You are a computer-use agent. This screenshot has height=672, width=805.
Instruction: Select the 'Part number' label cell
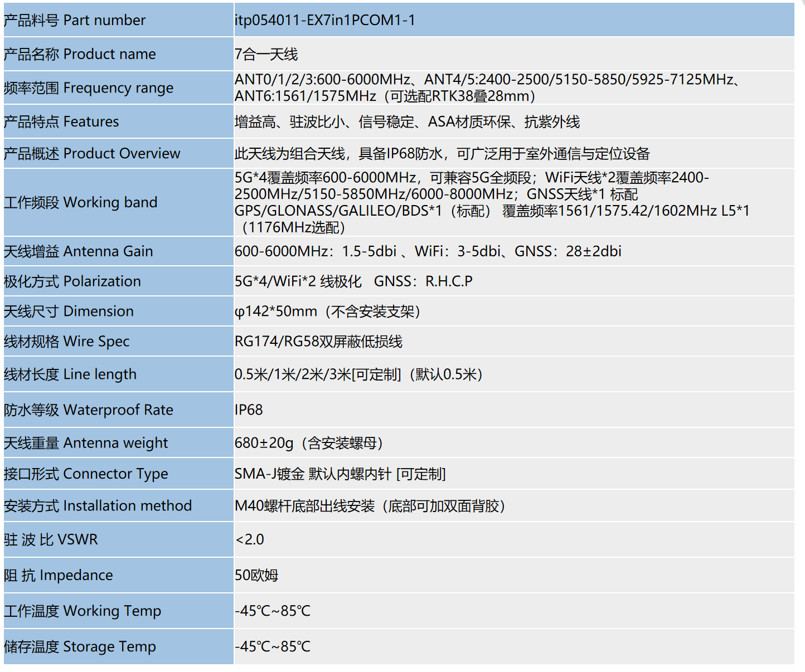75,20
